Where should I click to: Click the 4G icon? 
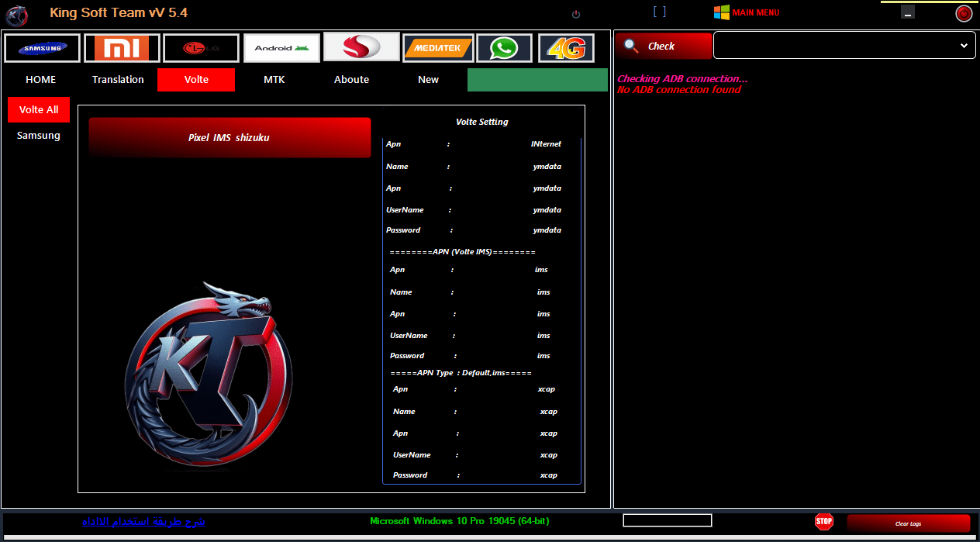(566, 47)
